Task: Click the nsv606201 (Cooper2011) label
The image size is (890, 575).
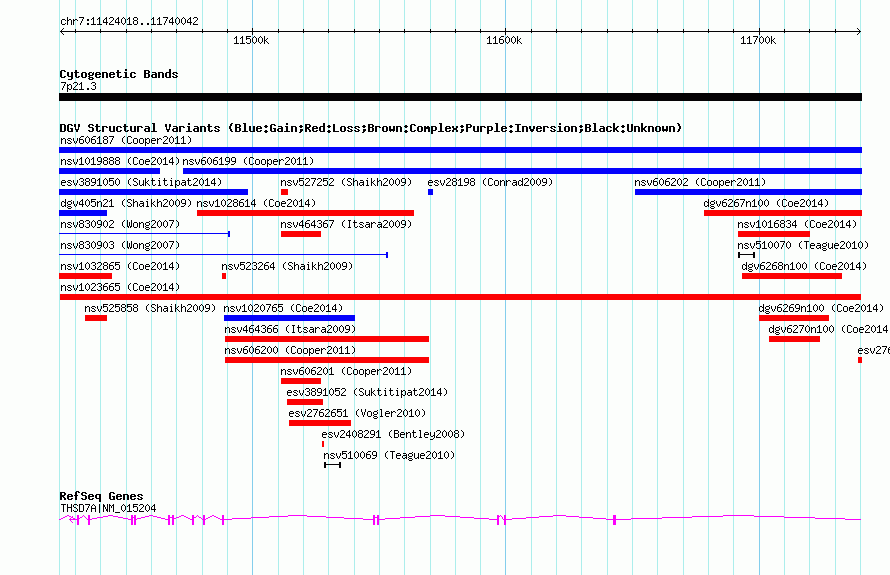Action: click(x=346, y=371)
